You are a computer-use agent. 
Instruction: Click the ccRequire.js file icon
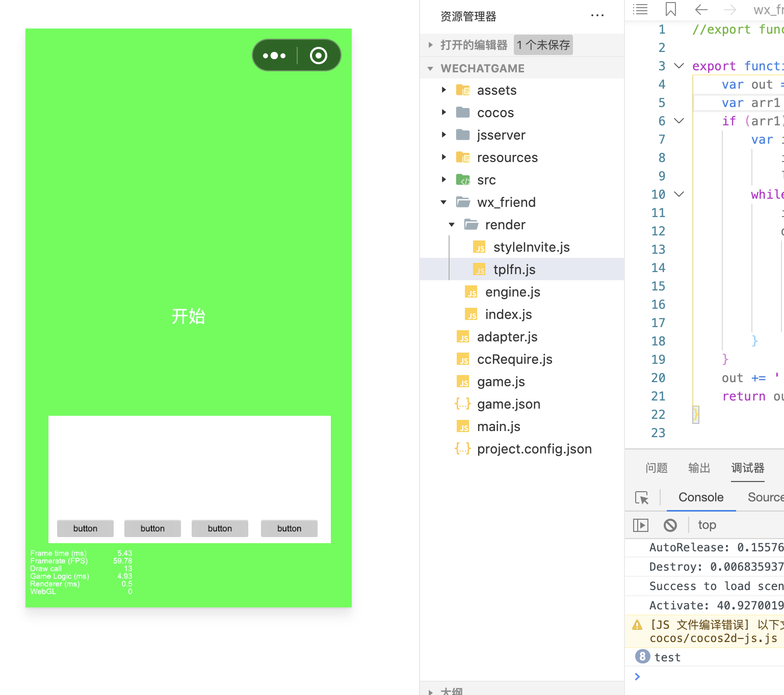463,360
